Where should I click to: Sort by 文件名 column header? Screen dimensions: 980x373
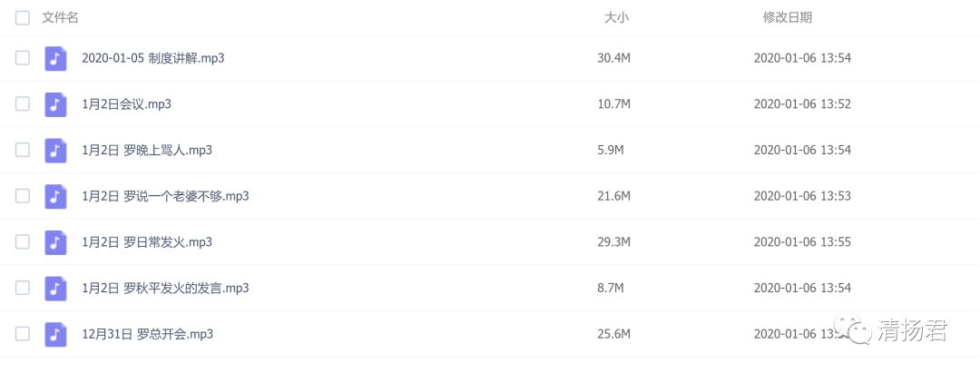(60, 17)
